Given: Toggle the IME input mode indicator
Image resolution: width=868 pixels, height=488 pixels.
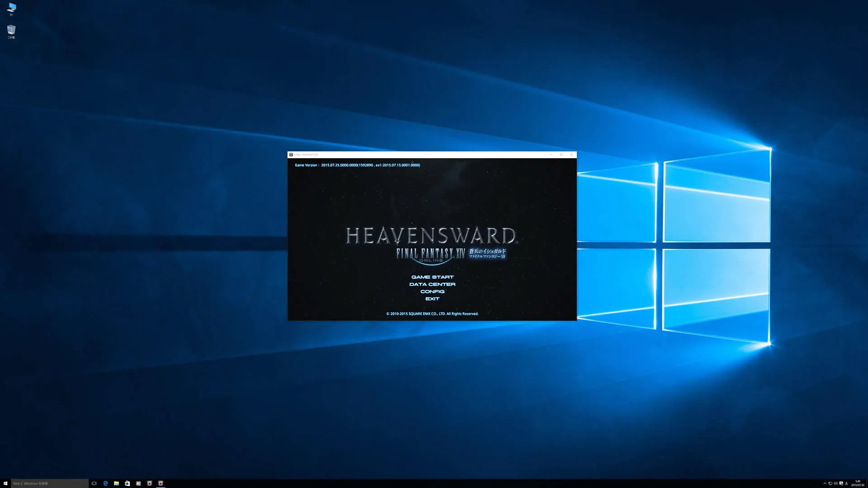Looking at the screenshot, I should (x=846, y=483).
